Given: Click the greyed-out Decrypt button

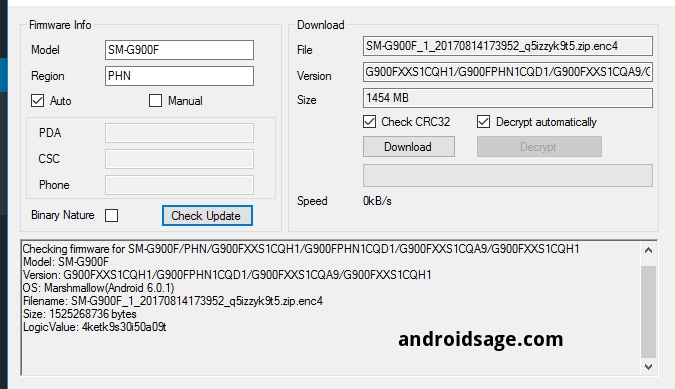Looking at the screenshot, I should point(539,147).
